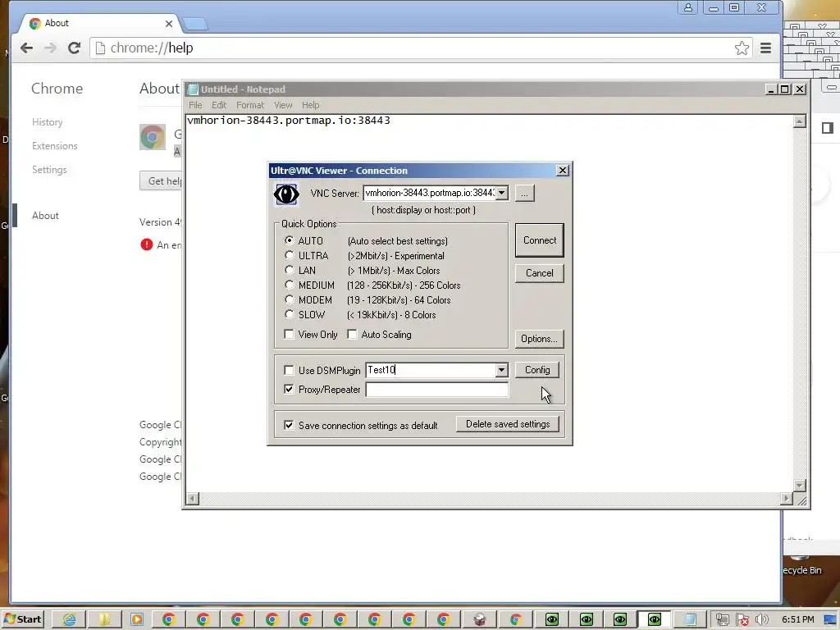The width and height of the screenshot is (840, 630).
Task: Click the UltraVNC eye logo icon
Action: coord(286,194)
